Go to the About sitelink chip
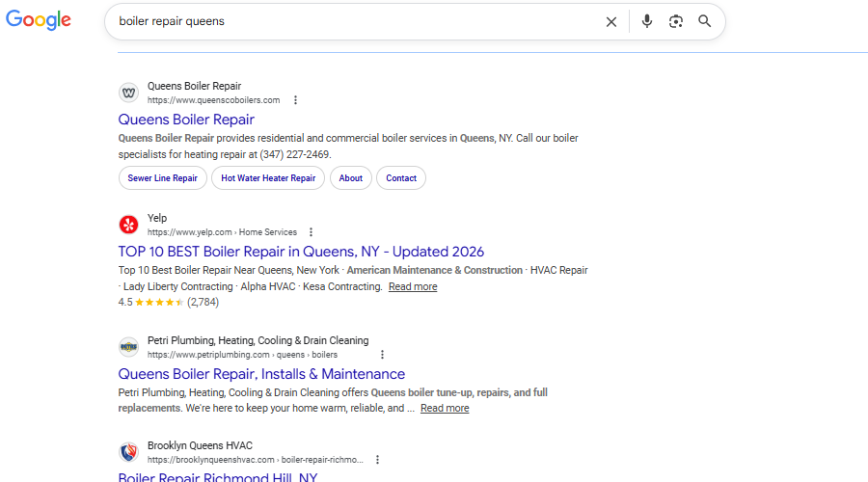 click(x=351, y=178)
